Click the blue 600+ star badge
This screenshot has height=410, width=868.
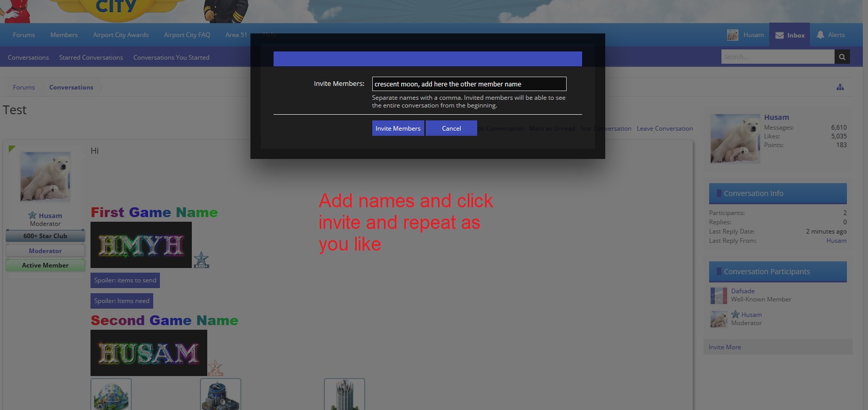tap(201, 260)
